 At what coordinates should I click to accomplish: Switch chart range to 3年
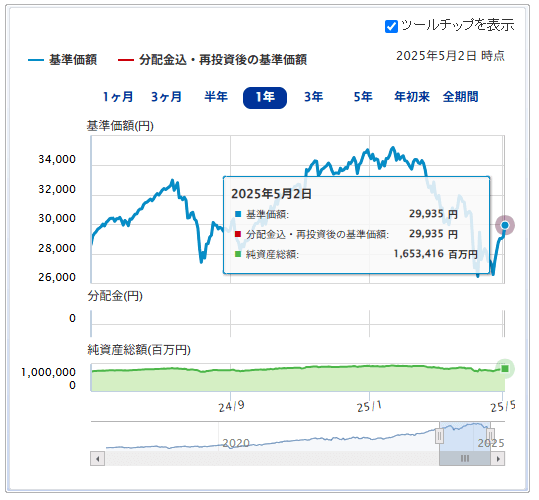tap(314, 97)
